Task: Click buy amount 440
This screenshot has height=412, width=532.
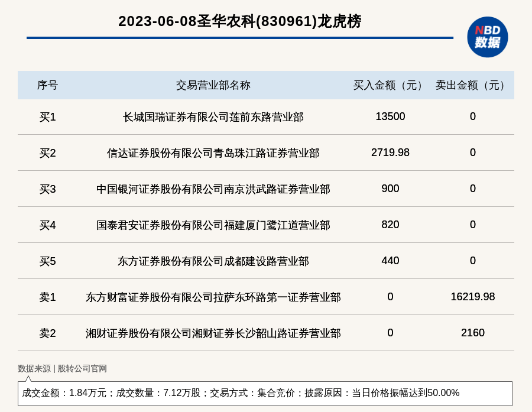Action: pyautogui.click(x=390, y=260)
